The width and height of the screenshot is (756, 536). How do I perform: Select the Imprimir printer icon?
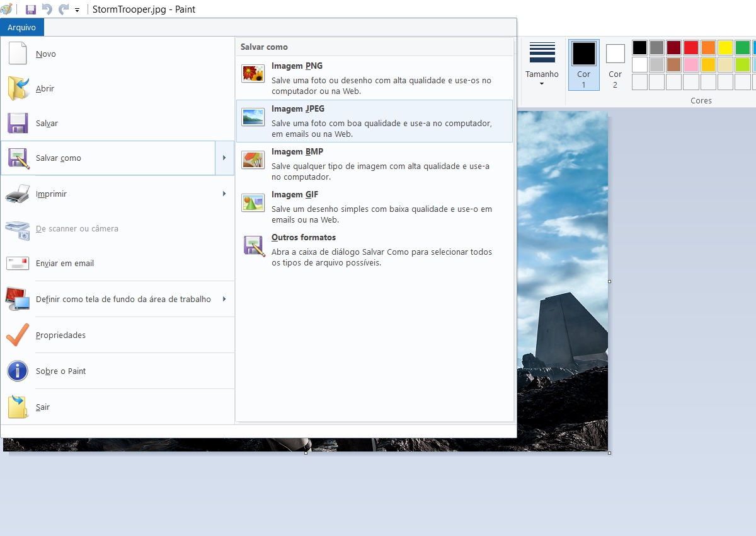18,194
